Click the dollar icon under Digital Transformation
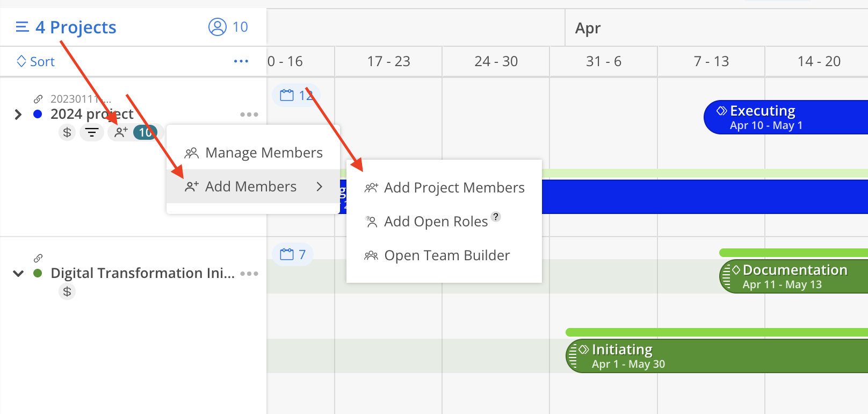The image size is (868, 414). pos(67,291)
